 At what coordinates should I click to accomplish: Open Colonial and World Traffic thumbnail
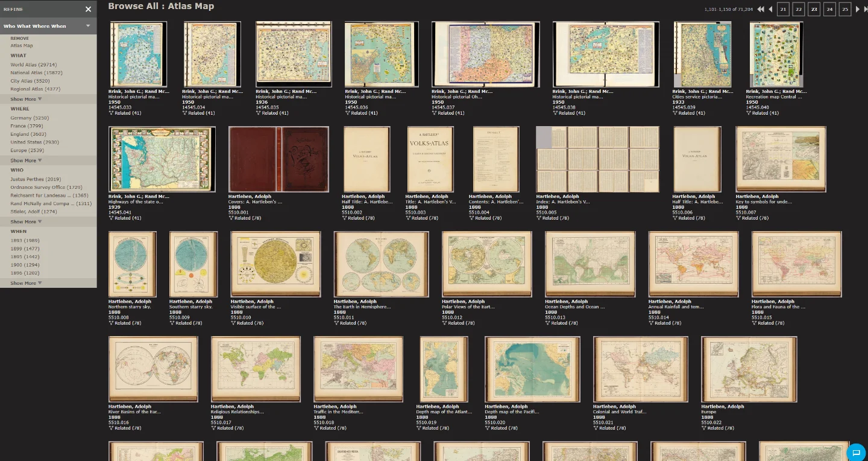coord(641,369)
